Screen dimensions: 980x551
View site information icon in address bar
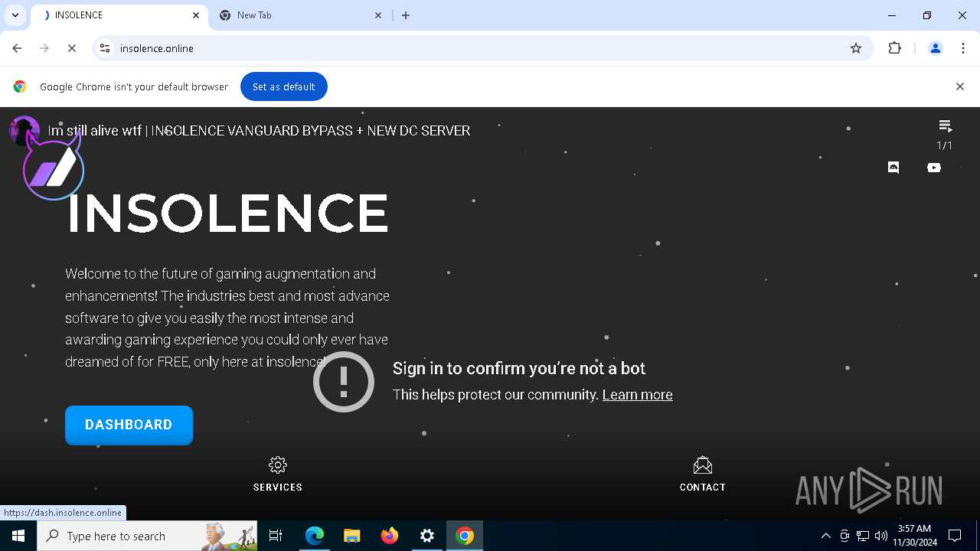(x=105, y=48)
